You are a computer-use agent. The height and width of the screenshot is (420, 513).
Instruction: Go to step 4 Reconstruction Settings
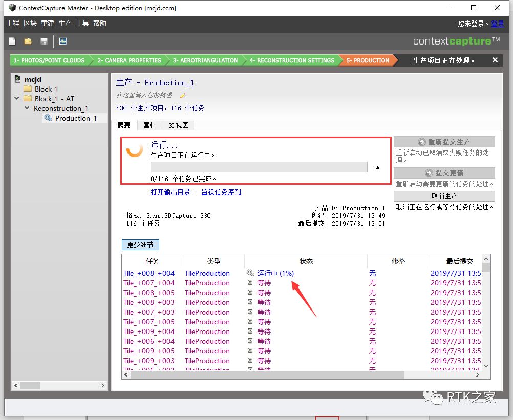pyautogui.click(x=292, y=60)
